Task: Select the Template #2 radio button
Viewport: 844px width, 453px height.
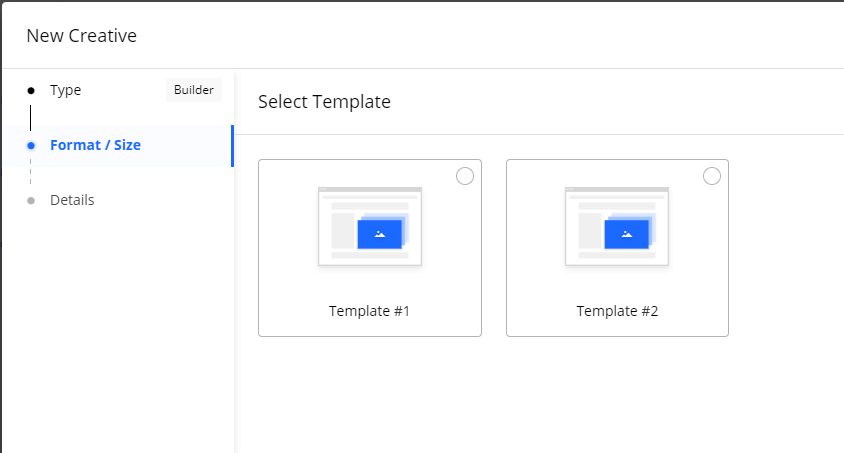Action: [712, 176]
